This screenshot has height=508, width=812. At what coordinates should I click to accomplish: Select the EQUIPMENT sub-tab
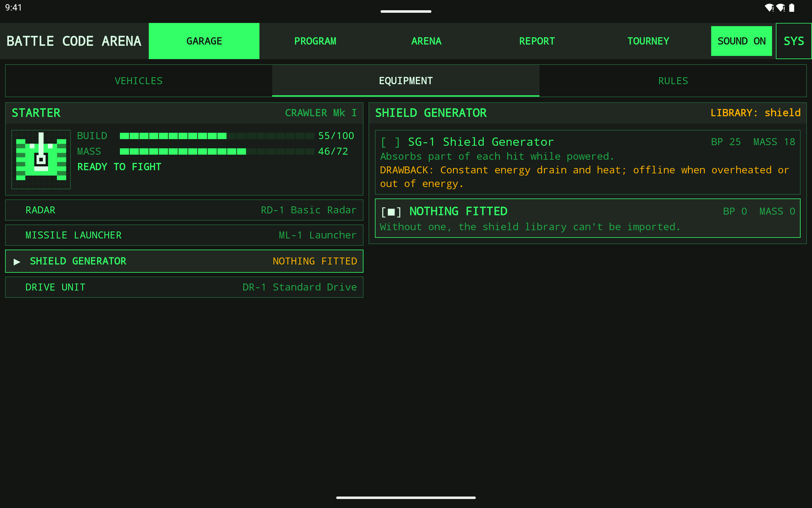tap(405, 81)
